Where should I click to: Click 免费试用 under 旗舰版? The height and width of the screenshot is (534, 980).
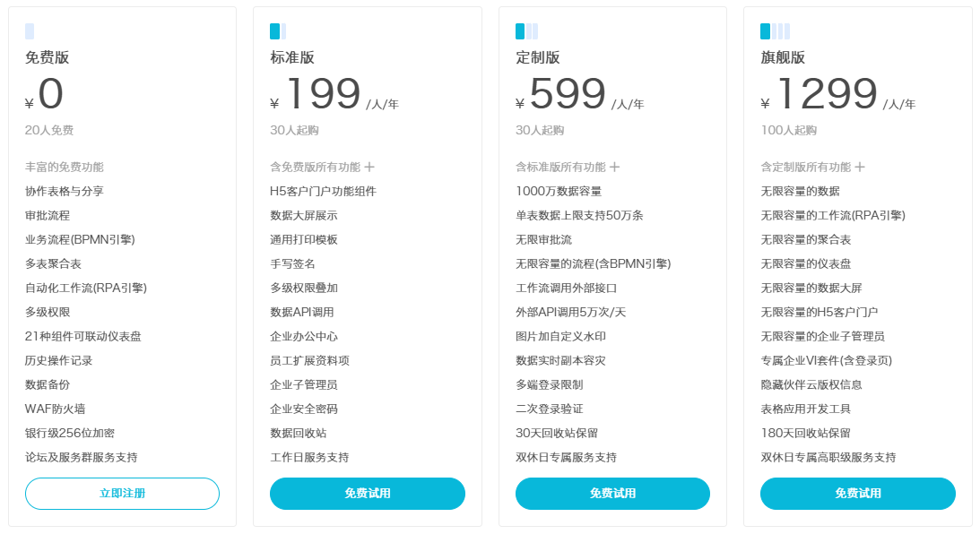click(x=858, y=494)
